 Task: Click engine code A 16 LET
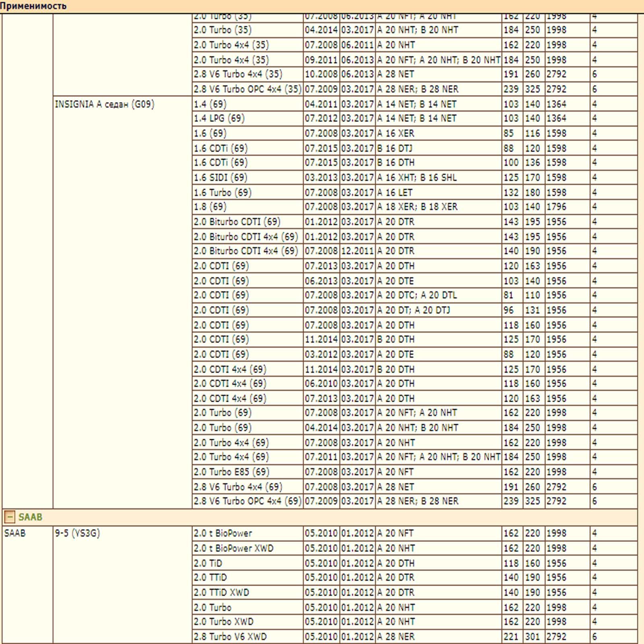click(395, 192)
